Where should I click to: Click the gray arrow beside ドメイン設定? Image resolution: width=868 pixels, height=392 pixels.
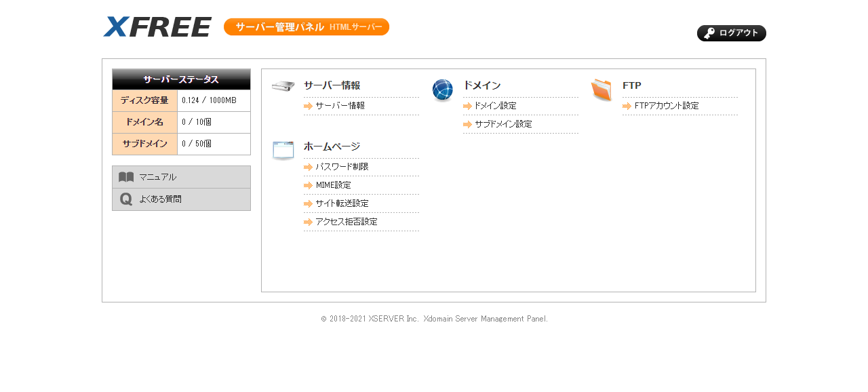pos(467,106)
